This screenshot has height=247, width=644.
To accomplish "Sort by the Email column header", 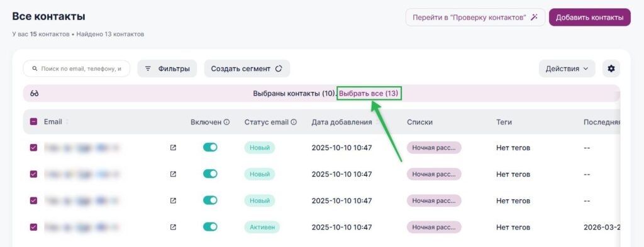I will pyautogui.click(x=53, y=122).
